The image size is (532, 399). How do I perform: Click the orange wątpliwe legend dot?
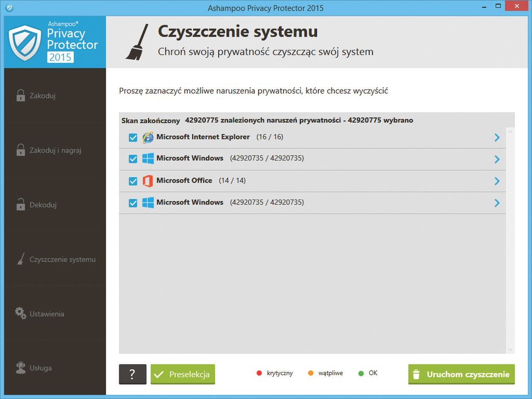click(x=311, y=373)
